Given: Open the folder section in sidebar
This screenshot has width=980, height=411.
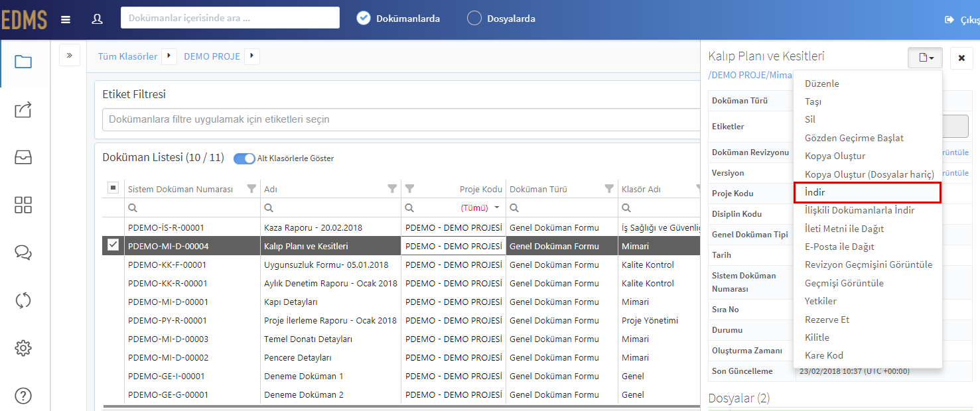Looking at the screenshot, I should (23, 62).
